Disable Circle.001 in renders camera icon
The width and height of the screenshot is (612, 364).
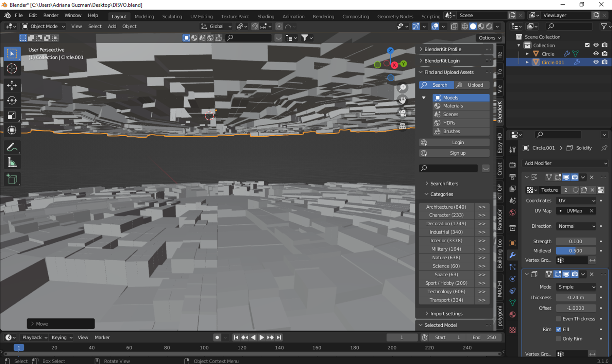click(605, 62)
